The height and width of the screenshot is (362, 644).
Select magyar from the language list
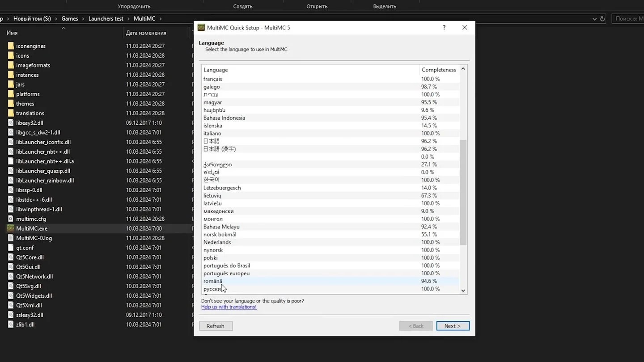coord(330,102)
